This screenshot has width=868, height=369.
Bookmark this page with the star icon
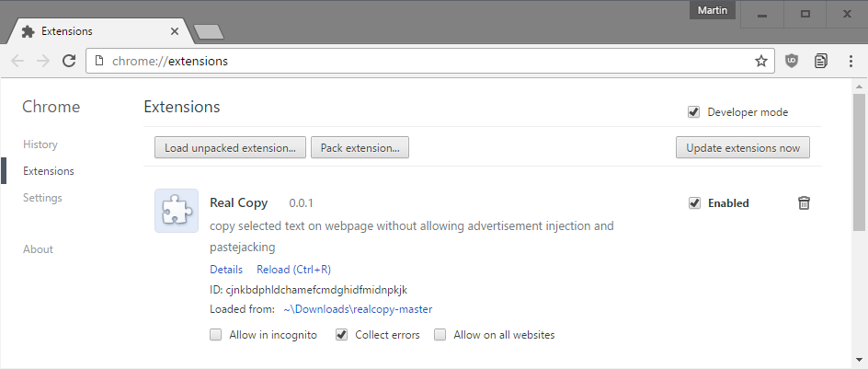click(x=761, y=61)
